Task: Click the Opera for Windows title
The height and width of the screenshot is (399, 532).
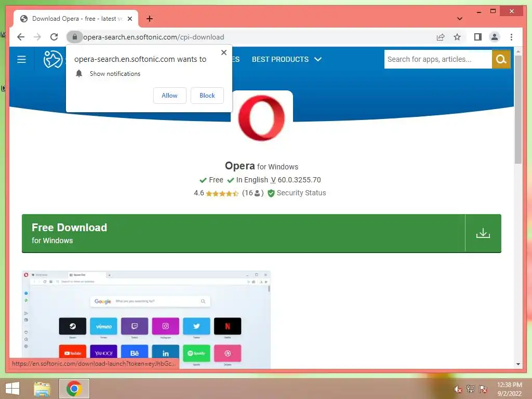Action: coord(262,166)
